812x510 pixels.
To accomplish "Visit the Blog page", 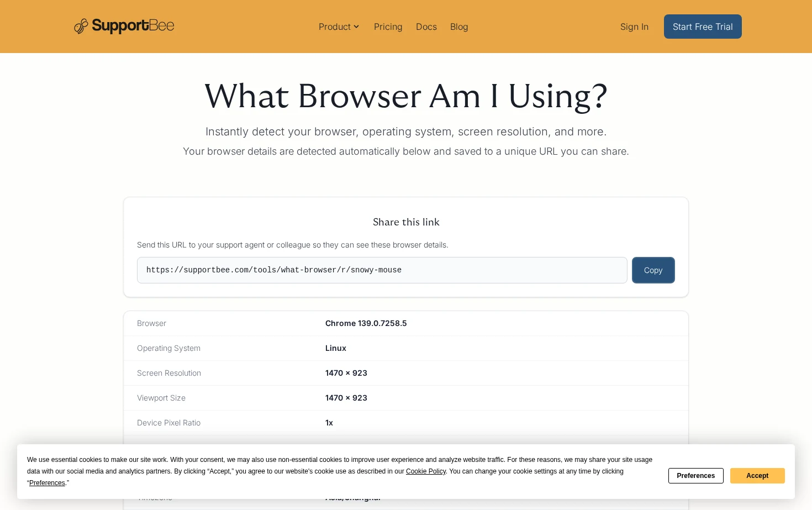I will click(x=459, y=27).
